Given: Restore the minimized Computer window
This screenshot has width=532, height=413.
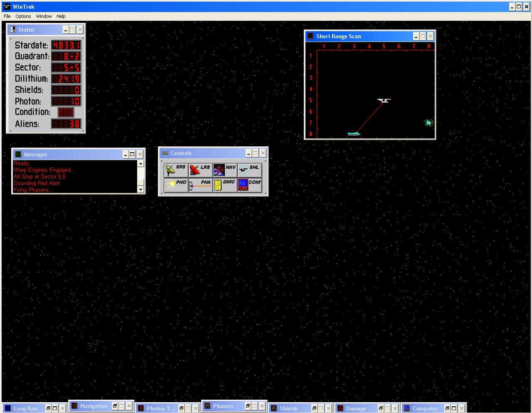Looking at the screenshot, I should click(447, 408).
